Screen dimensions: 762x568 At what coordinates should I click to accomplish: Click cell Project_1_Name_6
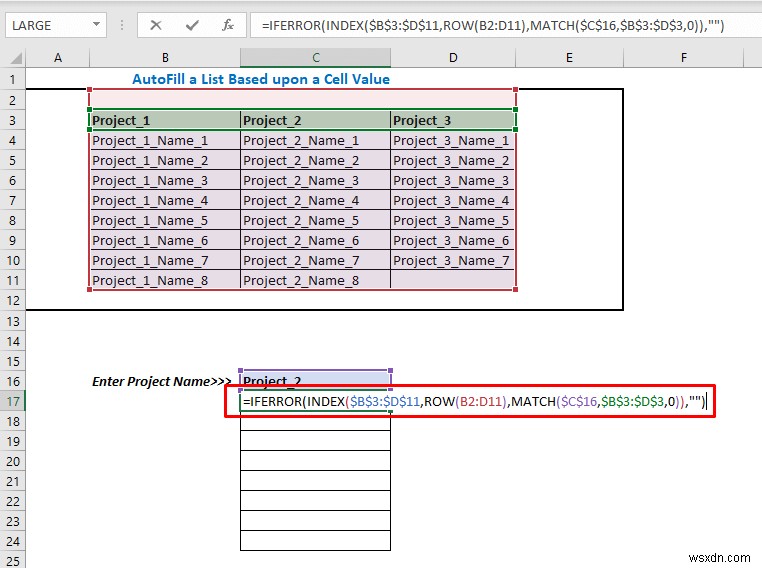[165, 240]
